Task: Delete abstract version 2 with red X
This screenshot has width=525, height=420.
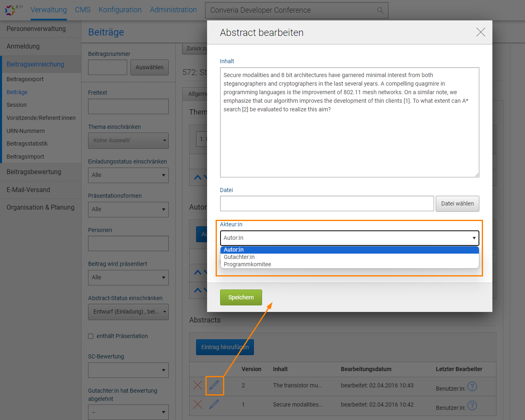Action: 198,385
